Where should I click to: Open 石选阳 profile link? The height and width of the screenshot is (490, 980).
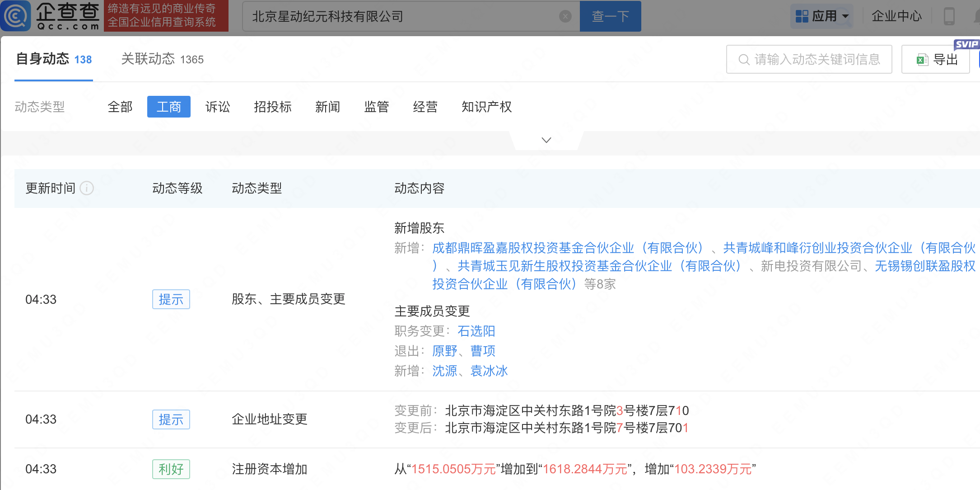(x=476, y=331)
